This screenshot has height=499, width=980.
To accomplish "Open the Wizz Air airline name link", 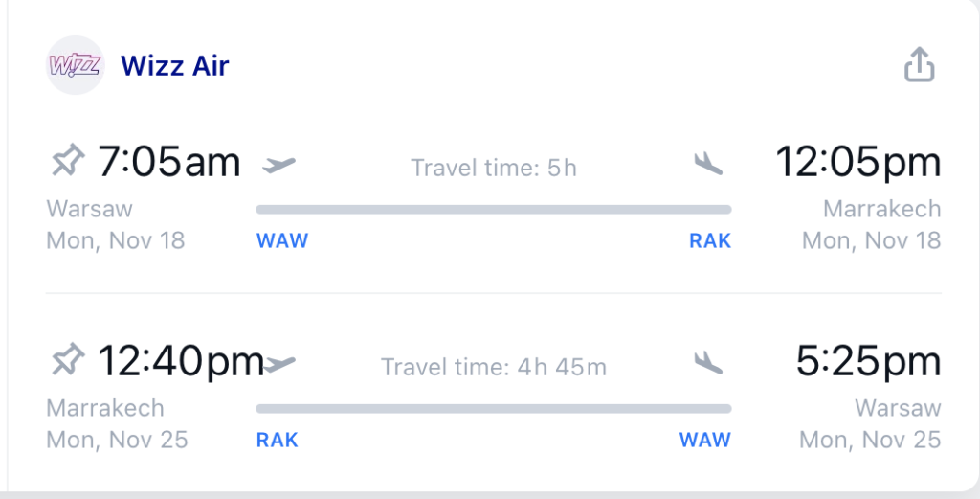I will point(174,66).
